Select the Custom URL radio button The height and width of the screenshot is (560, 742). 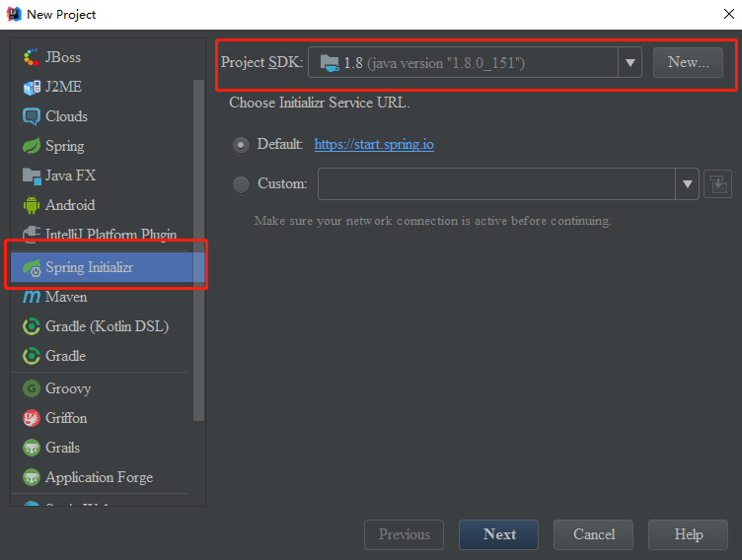241,184
